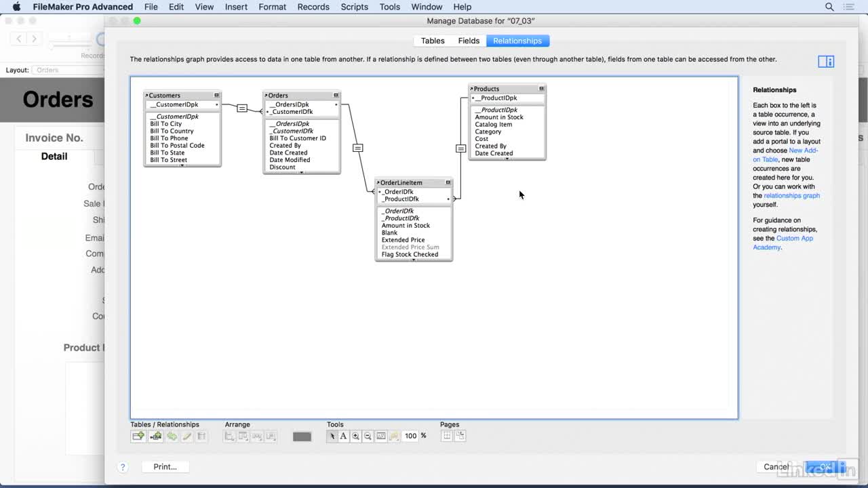Select the Catalog Item field in Products
The width and height of the screenshot is (868, 488).
[x=494, y=125]
